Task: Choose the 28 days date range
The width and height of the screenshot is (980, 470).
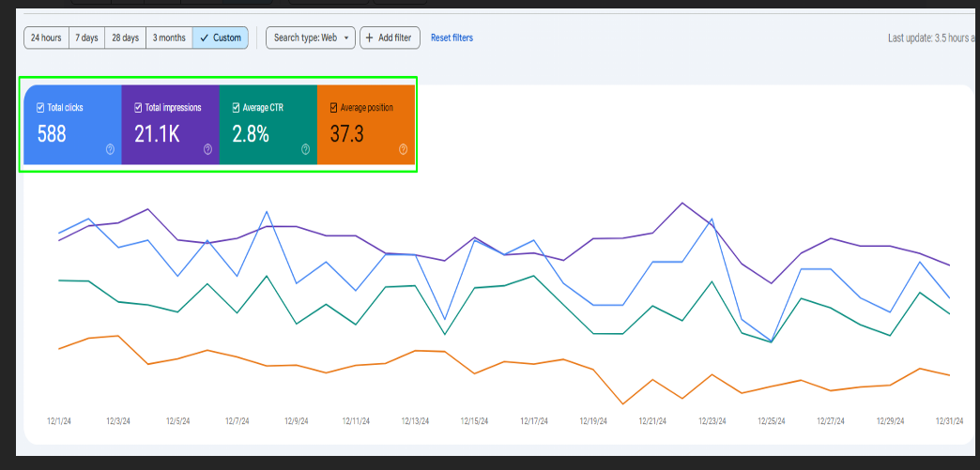Action: (x=126, y=38)
